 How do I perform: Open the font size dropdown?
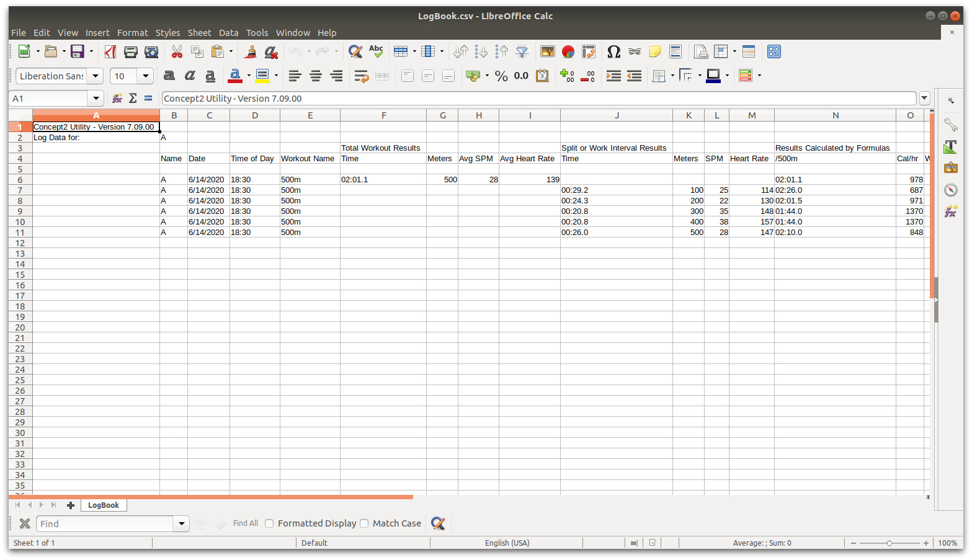(x=146, y=76)
